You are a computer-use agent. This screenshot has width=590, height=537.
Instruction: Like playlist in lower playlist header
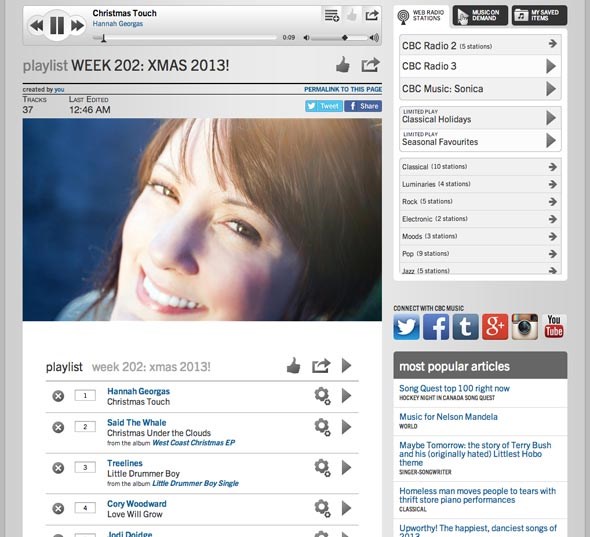tap(293, 365)
